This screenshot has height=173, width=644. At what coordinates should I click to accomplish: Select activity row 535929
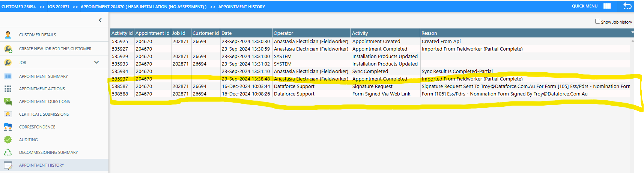coord(370,57)
